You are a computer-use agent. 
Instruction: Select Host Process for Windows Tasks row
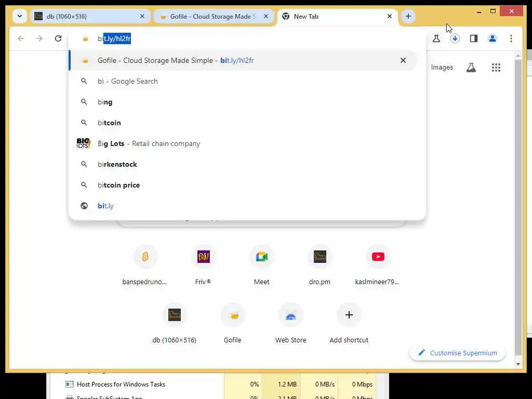tap(213, 384)
